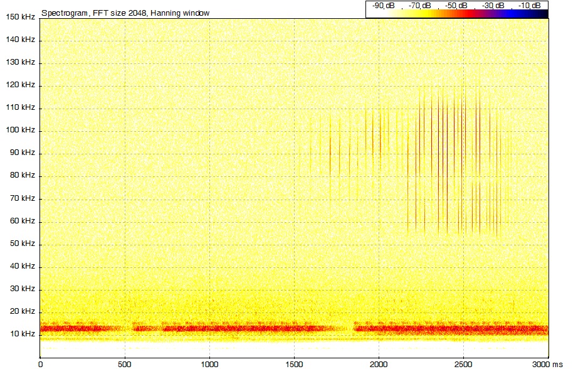Click the 0 time axis label

tap(40, 364)
